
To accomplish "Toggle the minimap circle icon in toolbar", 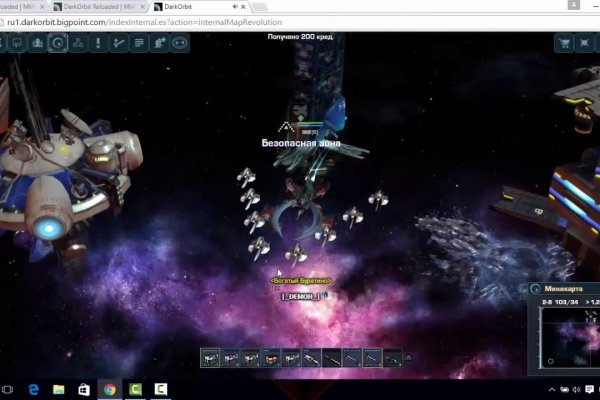I will (x=58, y=43).
